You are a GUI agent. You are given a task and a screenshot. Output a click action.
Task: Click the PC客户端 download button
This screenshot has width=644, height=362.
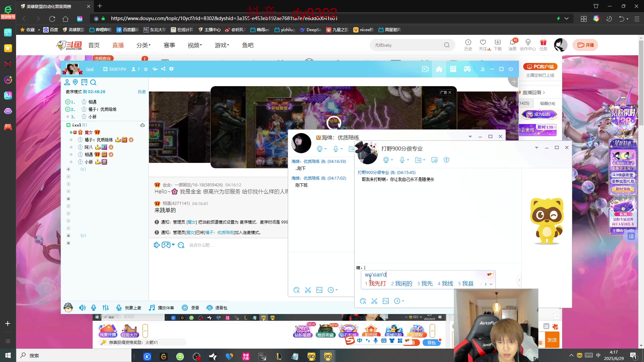pyautogui.click(x=540, y=67)
